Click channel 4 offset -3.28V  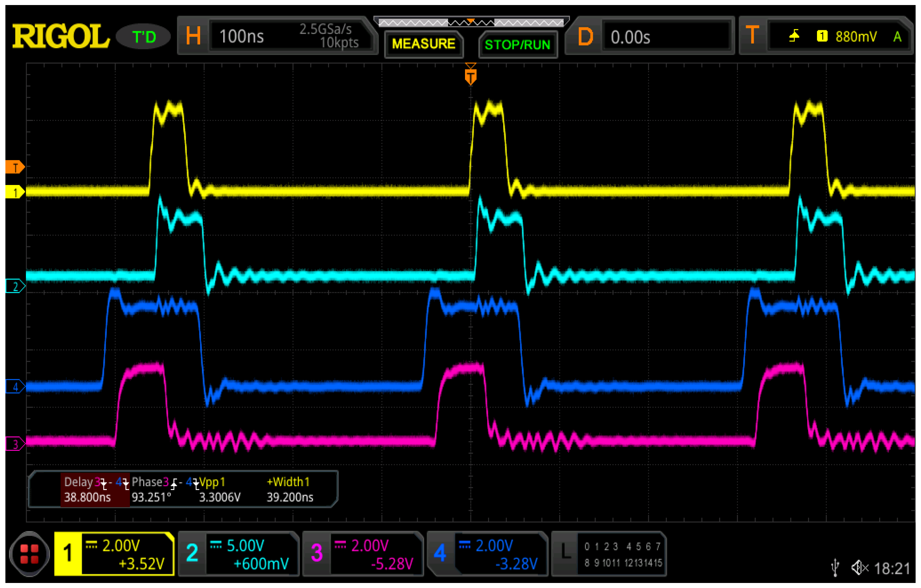tap(516, 564)
